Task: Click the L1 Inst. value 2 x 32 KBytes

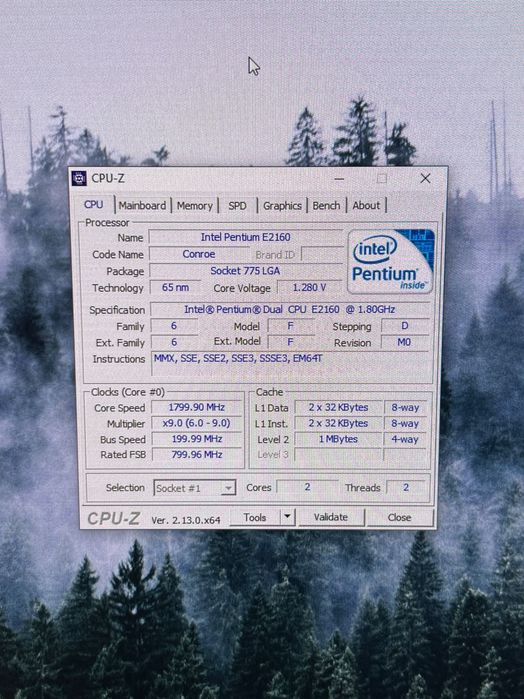Action: [338, 423]
